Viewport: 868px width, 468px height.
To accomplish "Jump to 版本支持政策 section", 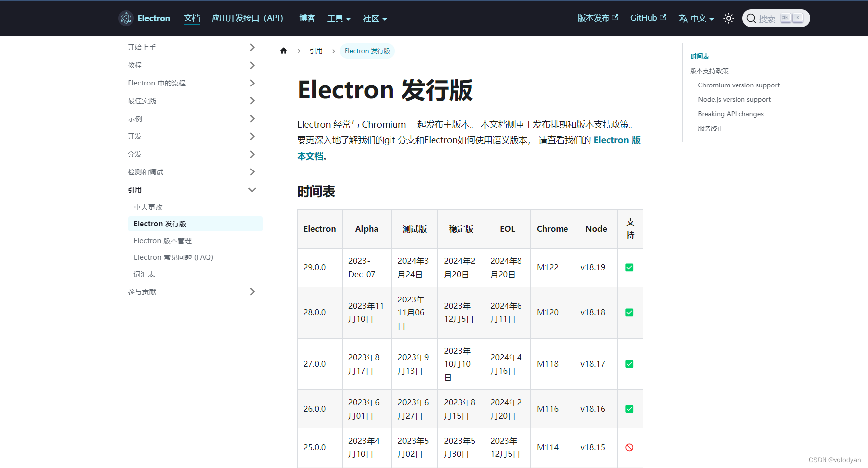I will [709, 71].
